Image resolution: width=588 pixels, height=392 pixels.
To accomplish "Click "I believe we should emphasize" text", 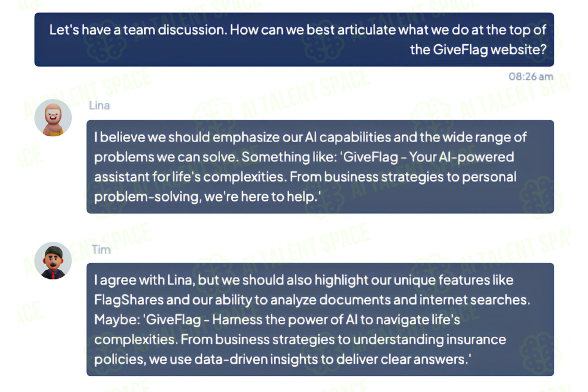I will tap(152, 137).
